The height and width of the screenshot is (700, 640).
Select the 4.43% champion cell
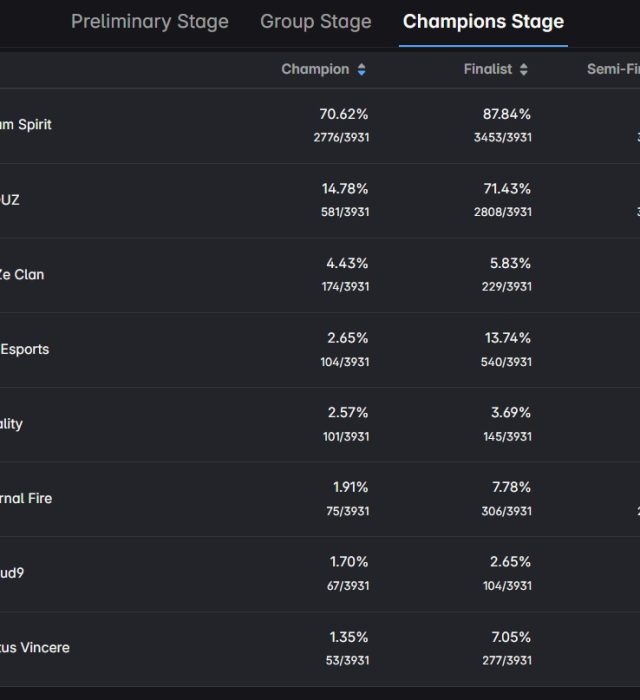tap(347, 264)
